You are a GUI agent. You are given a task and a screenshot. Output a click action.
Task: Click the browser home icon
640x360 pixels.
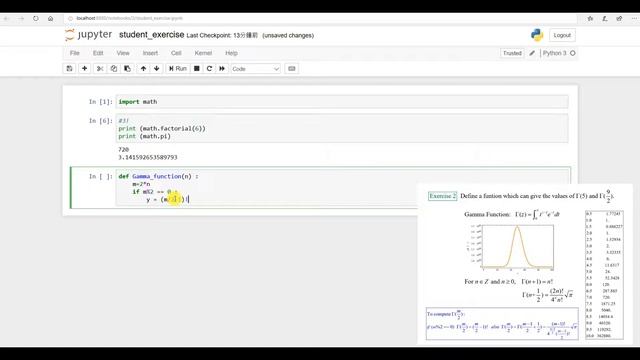pyautogui.click(x=51, y=18)
